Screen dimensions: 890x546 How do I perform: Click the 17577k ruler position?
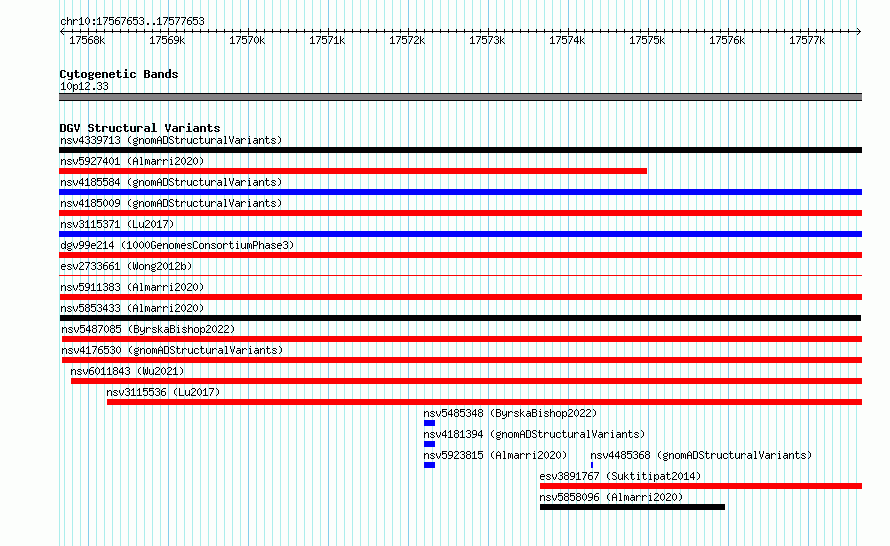[x=807, y=40]
